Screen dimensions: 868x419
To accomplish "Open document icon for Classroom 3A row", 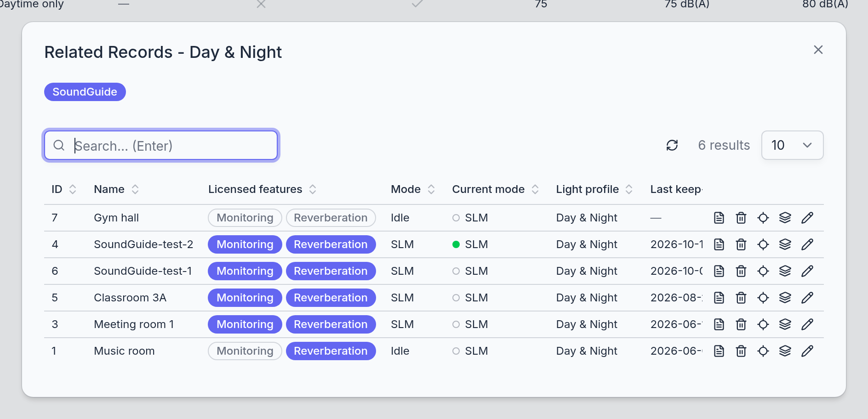I will click(x=719, y=298).
